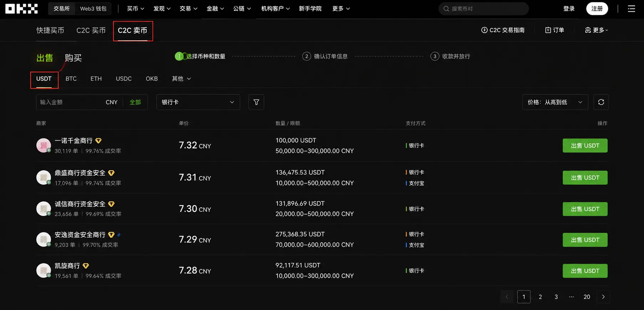Click avatar of 安逸资金安全商行

pyautogui.click(x=43, y=239)
